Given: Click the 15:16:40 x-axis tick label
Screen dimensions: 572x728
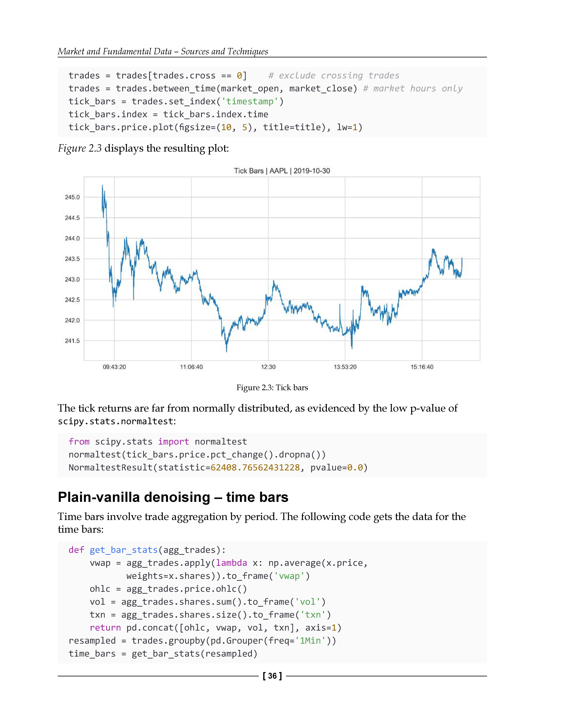Looking at the screenshot, I should click(x=422, y=367).
